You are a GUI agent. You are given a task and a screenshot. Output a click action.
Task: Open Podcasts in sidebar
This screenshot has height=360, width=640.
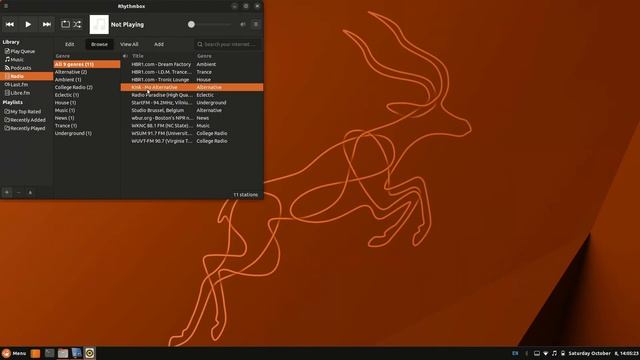coord(27,68)
